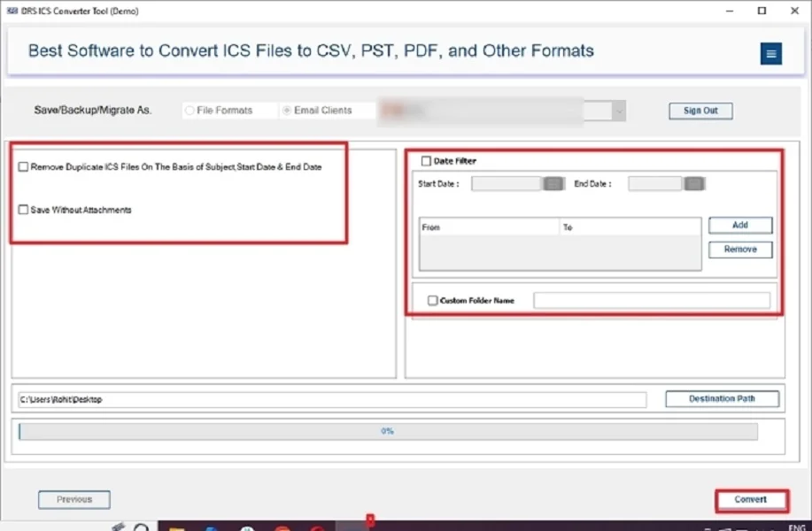812x531 pixels.
Task: Click the 0% conversion progress bar
Action: point(388,431)
